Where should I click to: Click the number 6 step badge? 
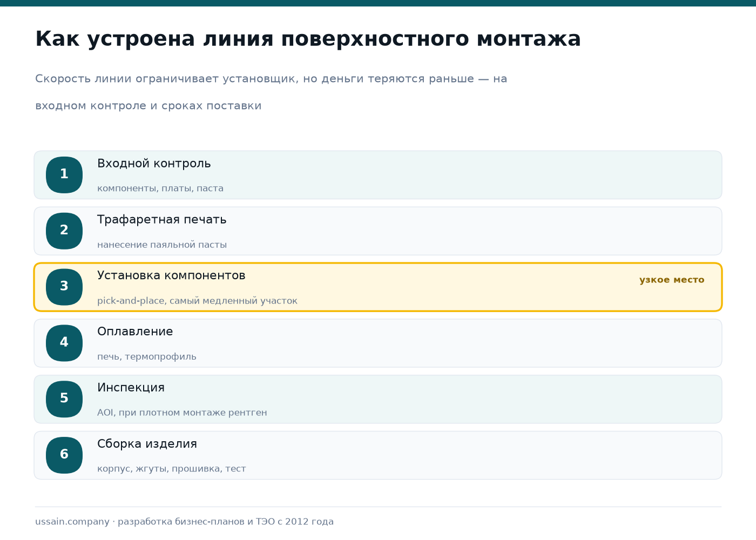[x=64, y=455]
